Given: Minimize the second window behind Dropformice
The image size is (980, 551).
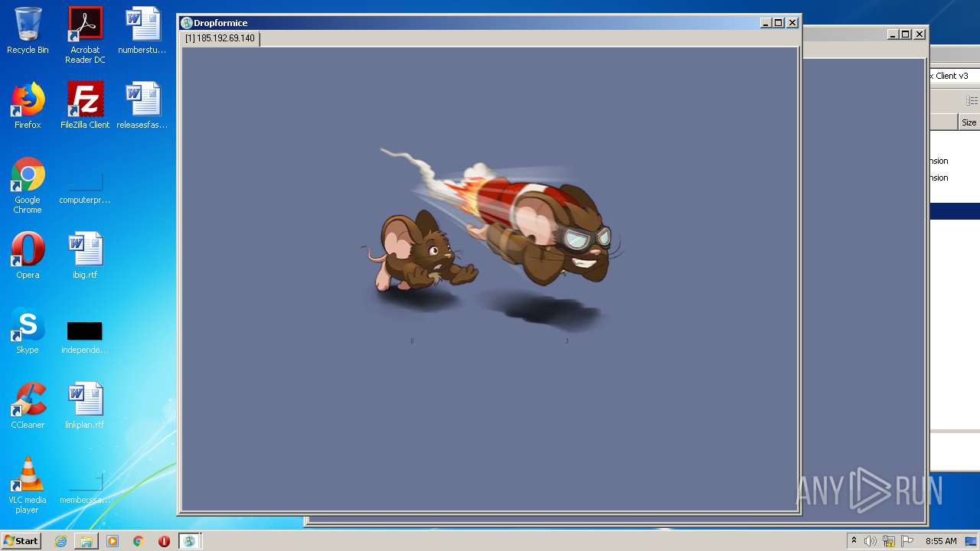Looking at the screenshot, I should (893, 34).
